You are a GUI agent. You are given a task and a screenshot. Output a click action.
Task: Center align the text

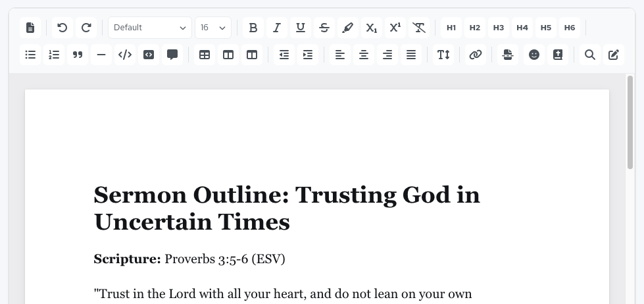pyautogui.click(x=364, y=55)
